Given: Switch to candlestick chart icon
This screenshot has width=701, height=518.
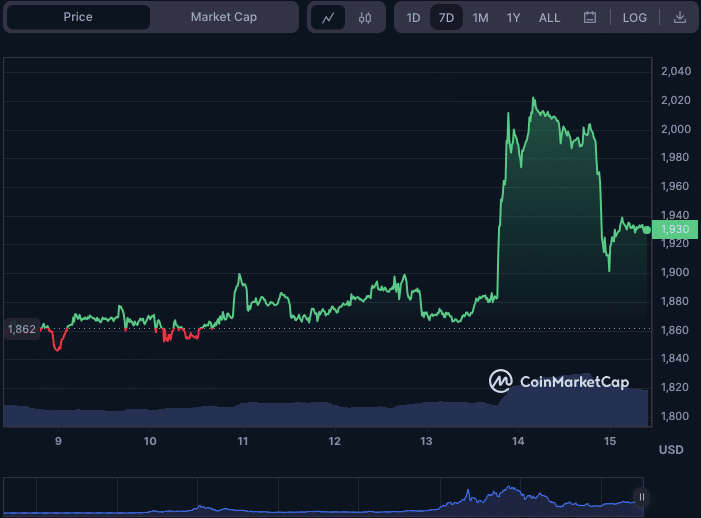Looking at the screenshot, I should pos(365,17).
